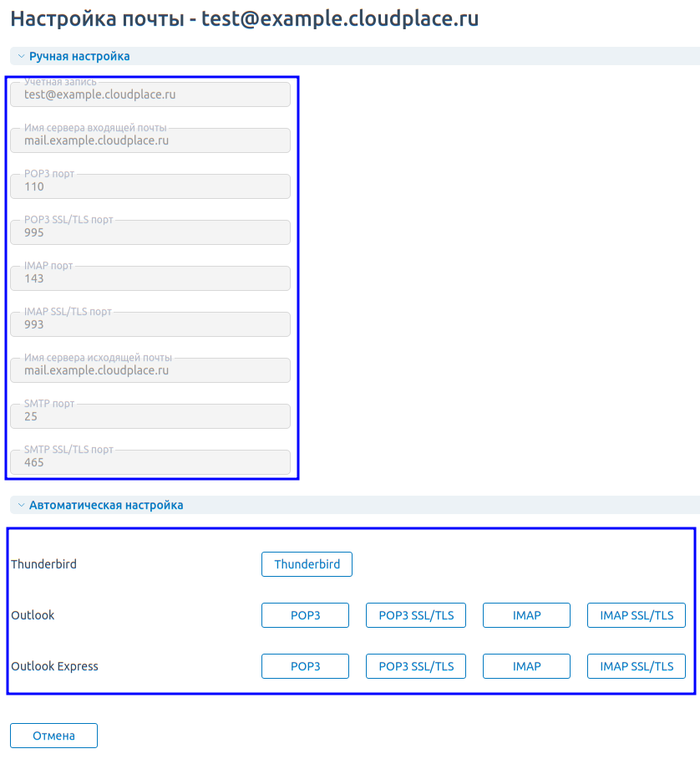Click the Автоматическая настройка section header text
The height and width of the screenshot is (759, 700).
106,505
